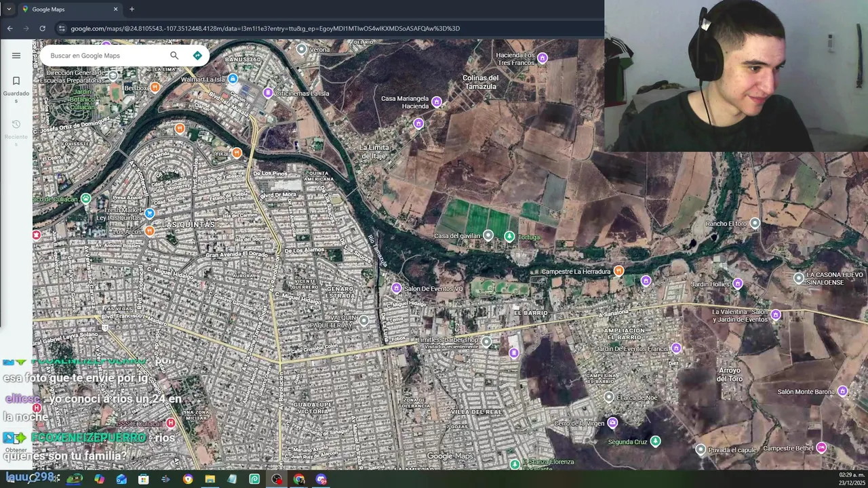Click the Colinas del Tamazula label
The height and width of the screenshot is (488, 868).
click(x=480, y=82)
